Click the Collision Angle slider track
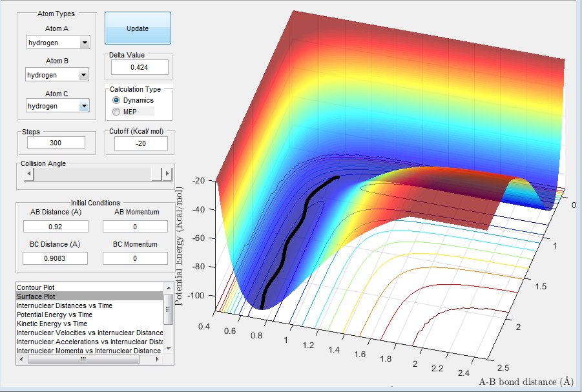 click(x=93, y=174)
